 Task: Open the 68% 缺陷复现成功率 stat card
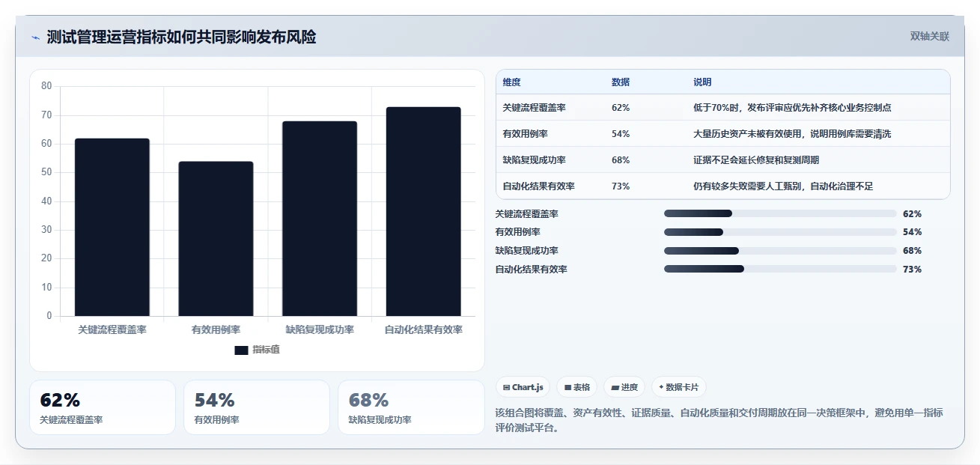pos(411,407)
